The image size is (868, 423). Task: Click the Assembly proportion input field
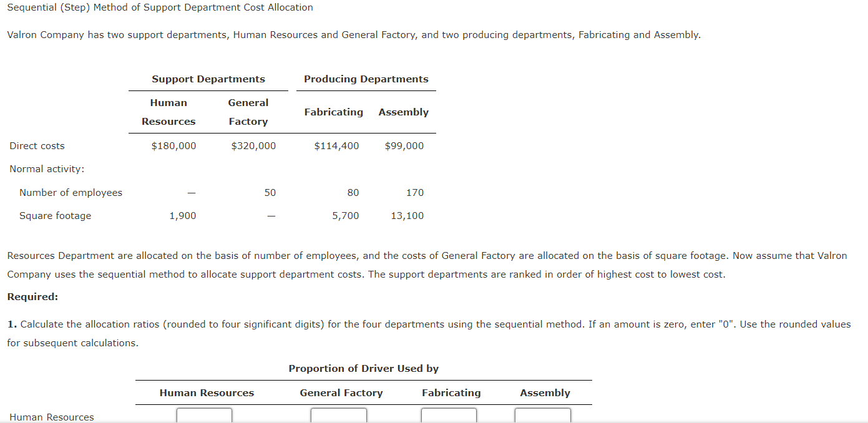coord(543,416)
